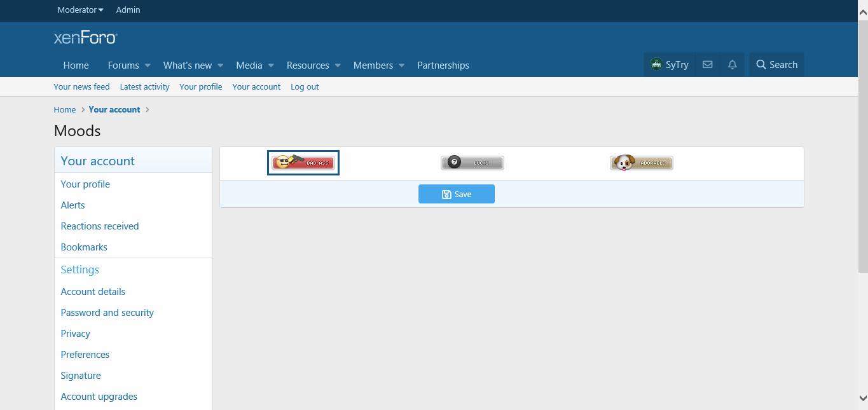
Task: Open the Moderator dropdown menu
Action: 80,10
